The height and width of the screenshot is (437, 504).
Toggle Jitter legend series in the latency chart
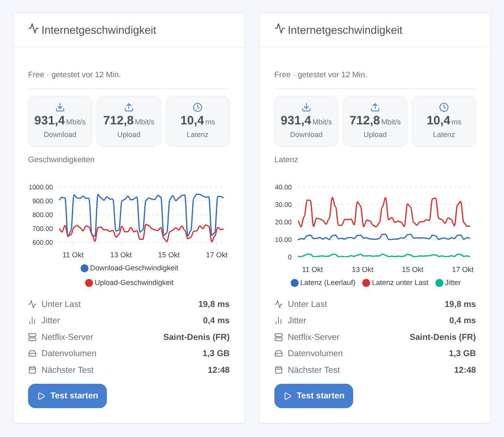point(448,283)
